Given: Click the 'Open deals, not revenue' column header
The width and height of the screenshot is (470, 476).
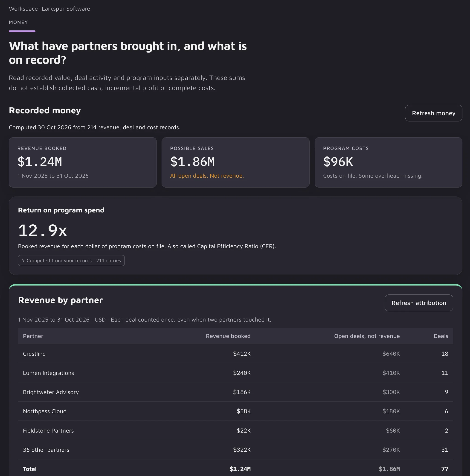Looking at the screenshot, I should coord(367,336).
